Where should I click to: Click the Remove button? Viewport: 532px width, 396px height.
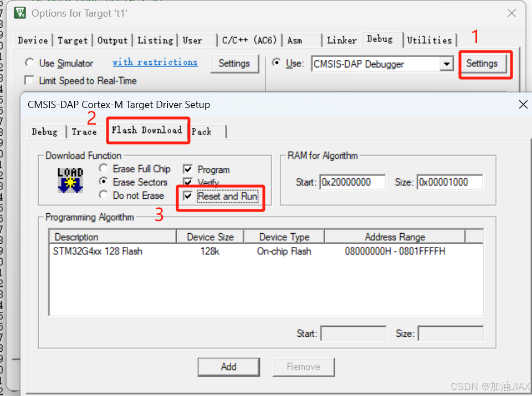303,367
